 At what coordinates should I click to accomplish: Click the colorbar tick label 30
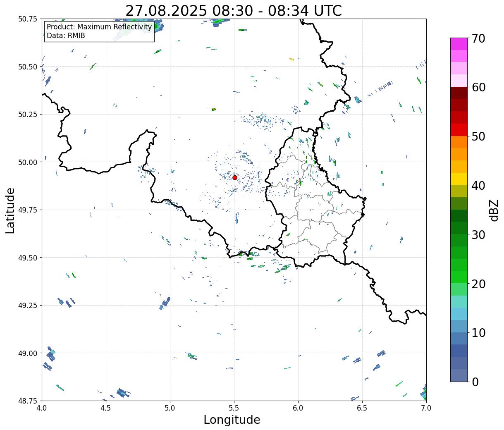coord(478,234)
